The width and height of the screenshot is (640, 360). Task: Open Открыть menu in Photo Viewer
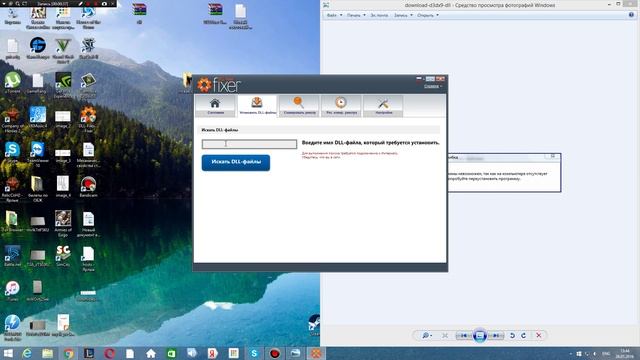click(x=427, y=15)
